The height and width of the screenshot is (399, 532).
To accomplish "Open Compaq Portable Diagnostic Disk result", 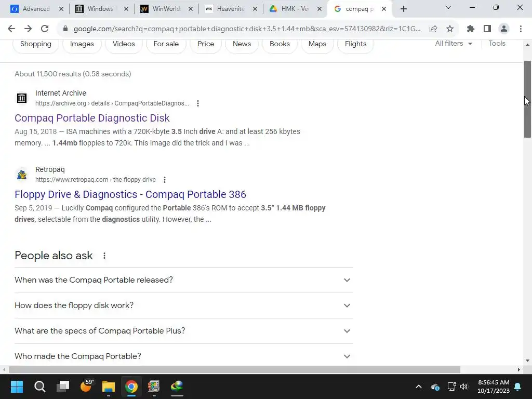I will pos(92,118).
